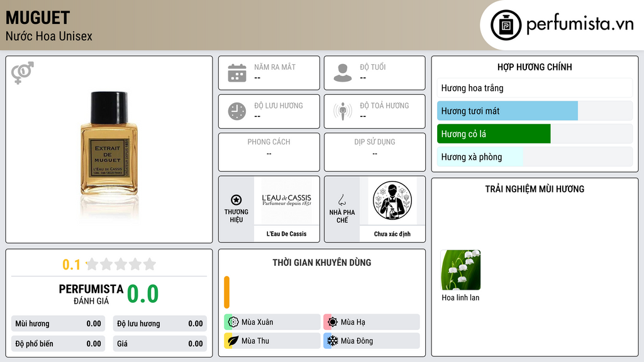Click the person icon beside Độ tuổi
Screen dimensions: 644x362
(x=343, y=73)
